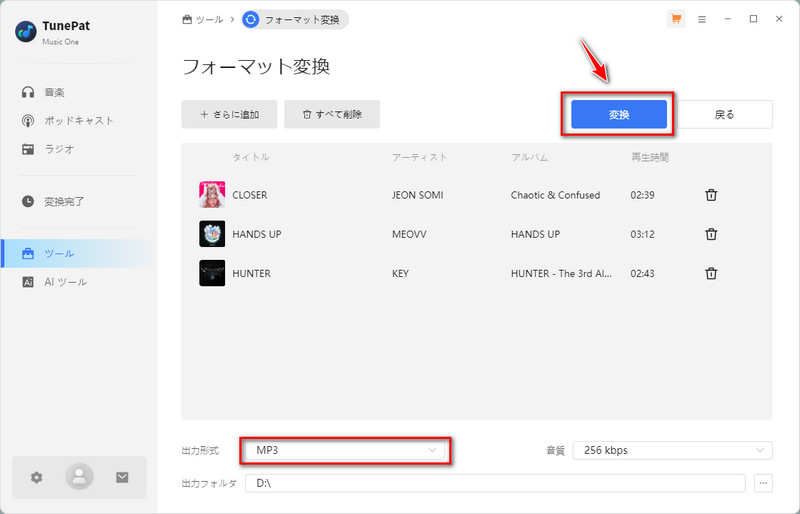Viewport: 800px width, 514px height.
Task: Open the hamburger menu icon
Action: 702,19
